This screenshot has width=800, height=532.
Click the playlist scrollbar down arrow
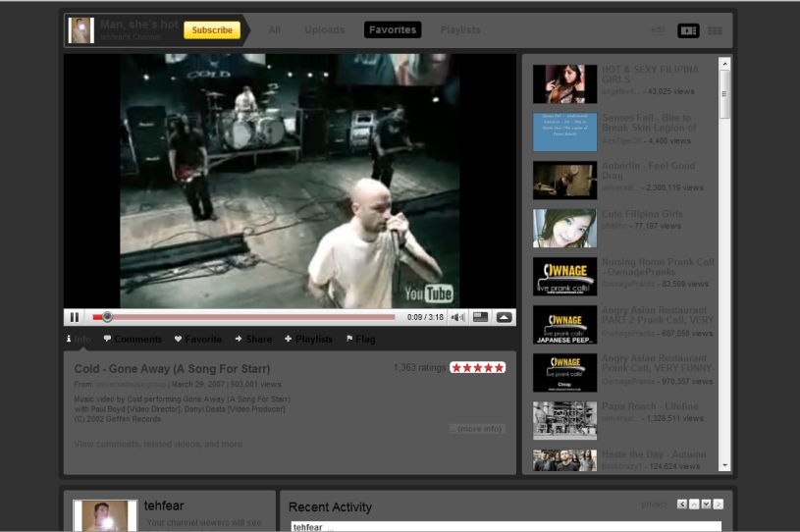pos(724,465)
